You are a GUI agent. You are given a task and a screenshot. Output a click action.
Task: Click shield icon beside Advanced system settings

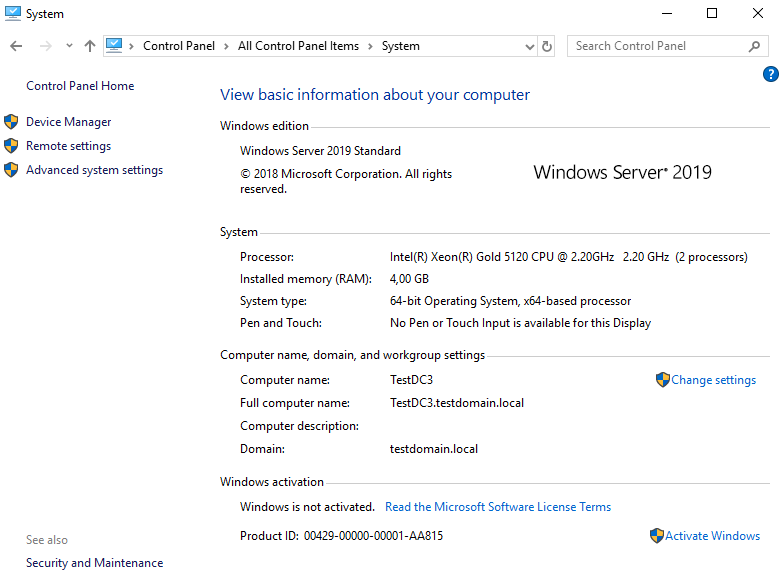[x=11, y=170]
